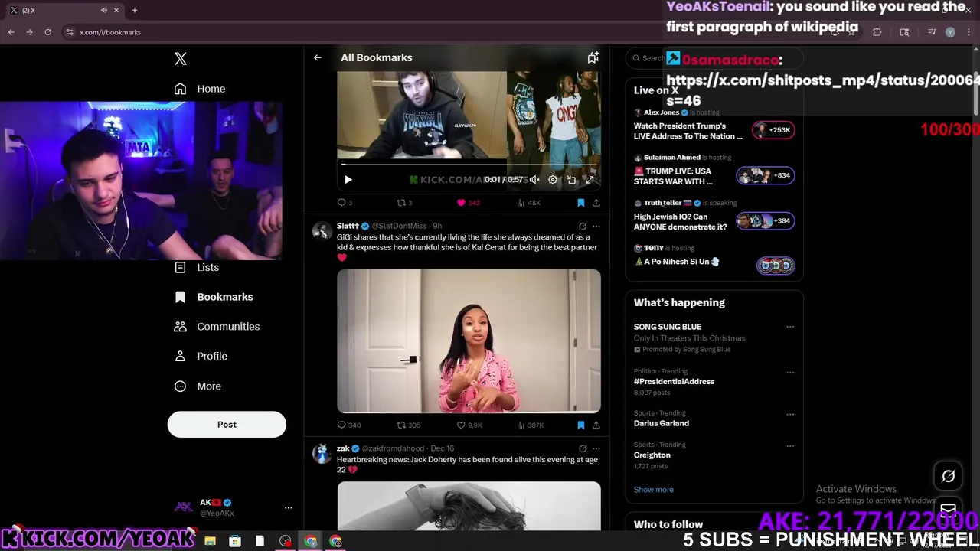980x551 pixels.
Task: Play the GiGi video thumbnail
Action: [x=469, y=341]
